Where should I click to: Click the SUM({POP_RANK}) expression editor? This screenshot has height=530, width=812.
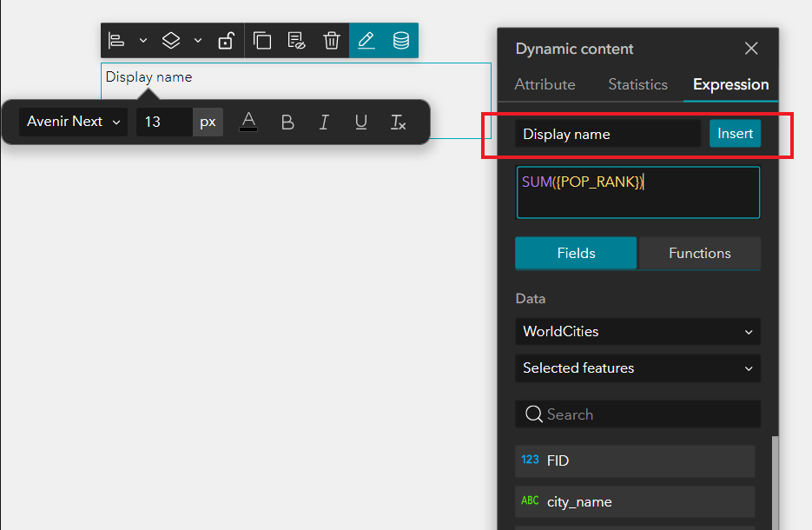point(638,192)
